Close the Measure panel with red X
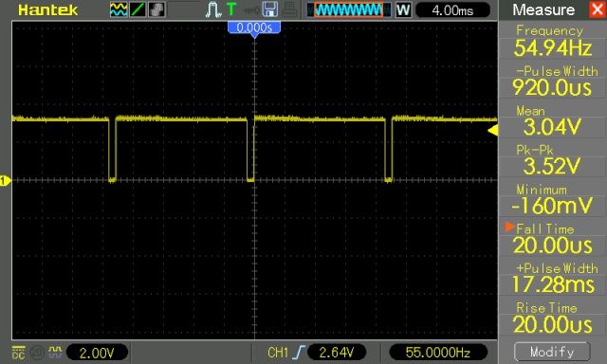Image resolution: width=607 pixels, height=364 pixels. (598, 9)
